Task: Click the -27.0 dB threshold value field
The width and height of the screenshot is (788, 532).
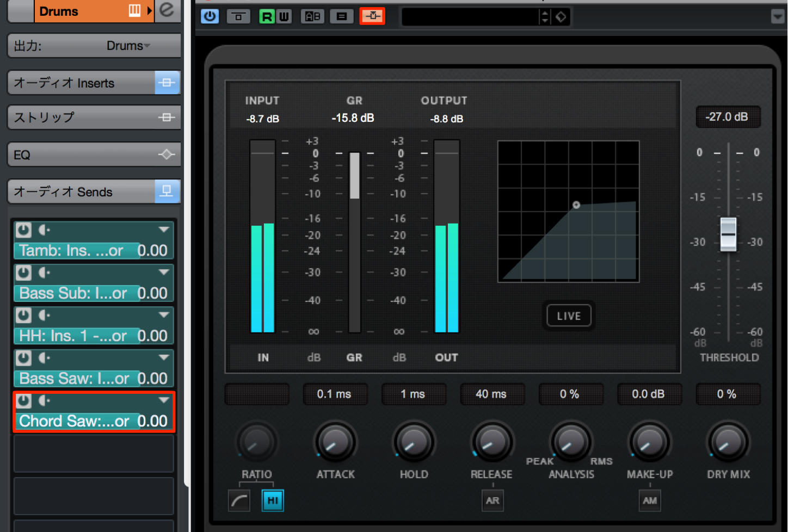Action: coord(728,117)
